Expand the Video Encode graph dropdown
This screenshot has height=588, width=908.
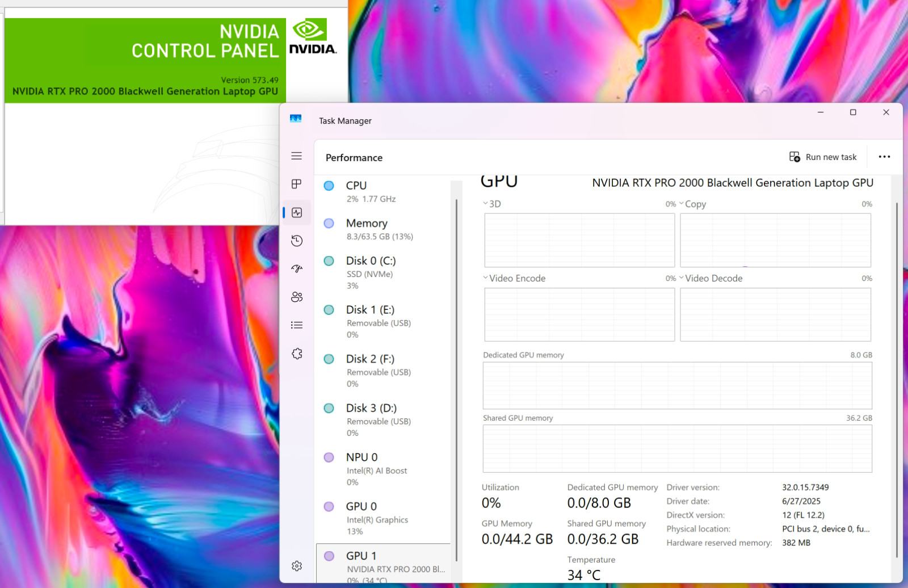485,278
